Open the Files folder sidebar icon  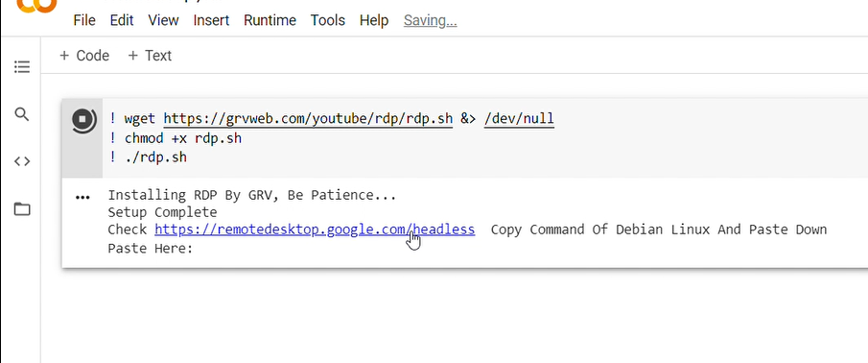[22, 209]
